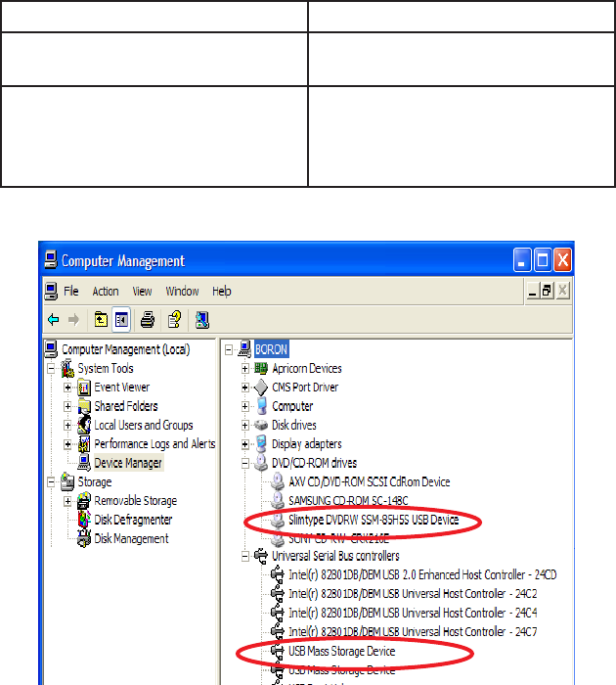Select AXV CD/DVD-ROM SCSI CdRom Device
The height and width of the screenshot is (685, 616).
[x=370, y=481]
